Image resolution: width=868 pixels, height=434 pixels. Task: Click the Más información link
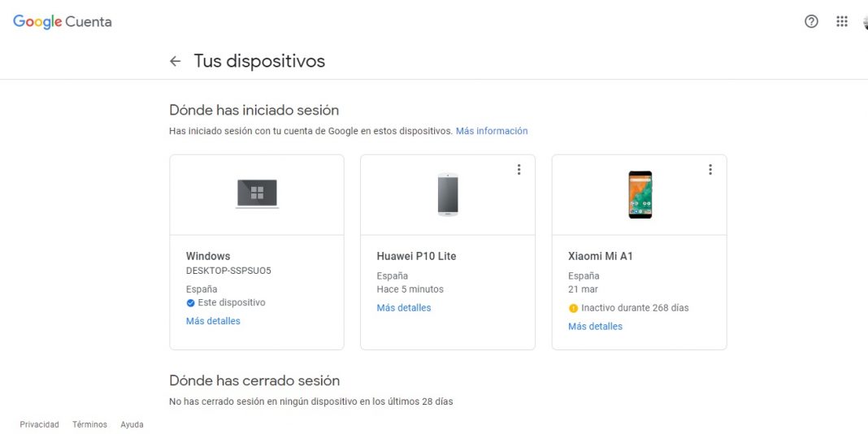click(492, 131)
